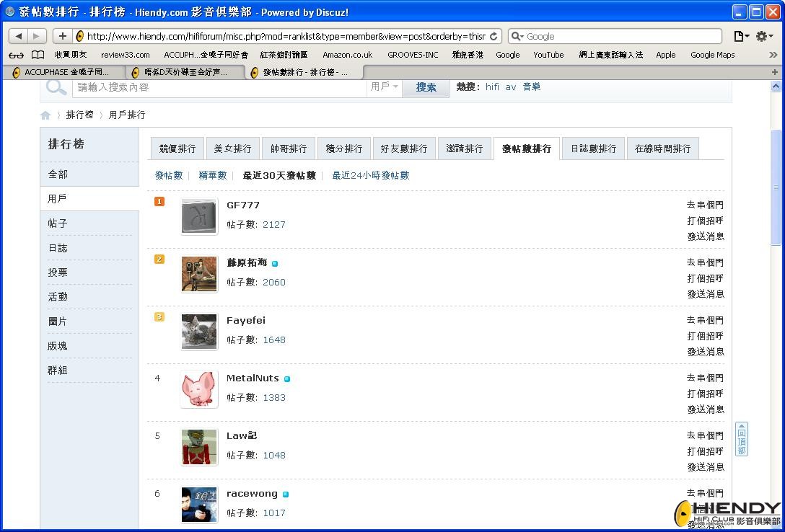Viewport: 785px width, 532px height.
Task: Expand the 用戶 search type dropdown
Action: 384,87
